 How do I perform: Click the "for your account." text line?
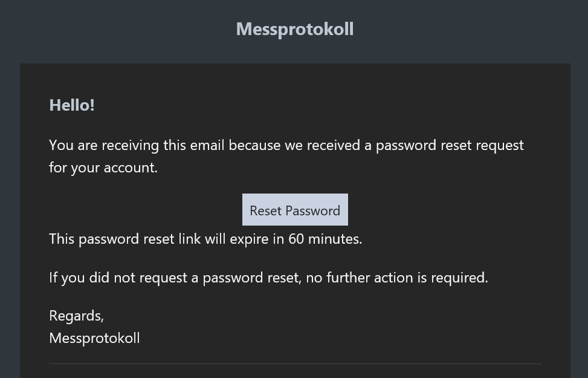pyautogui.click(x=103, y=168)
